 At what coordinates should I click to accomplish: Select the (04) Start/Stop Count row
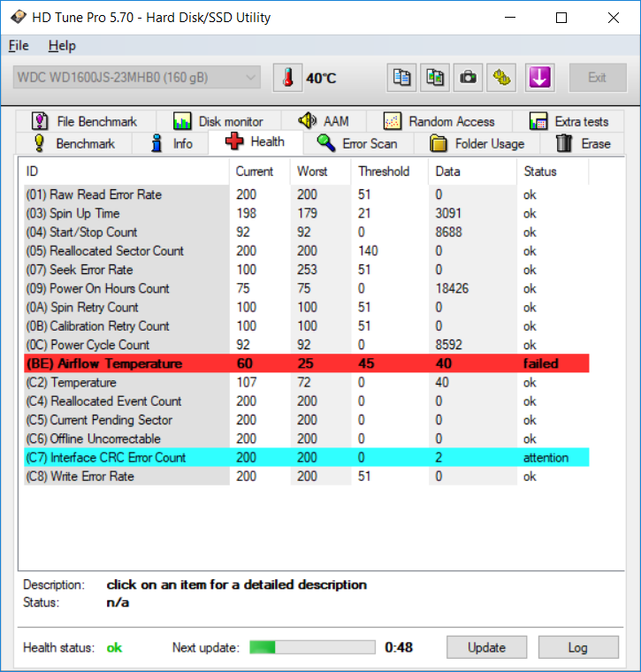pos(307,233)
